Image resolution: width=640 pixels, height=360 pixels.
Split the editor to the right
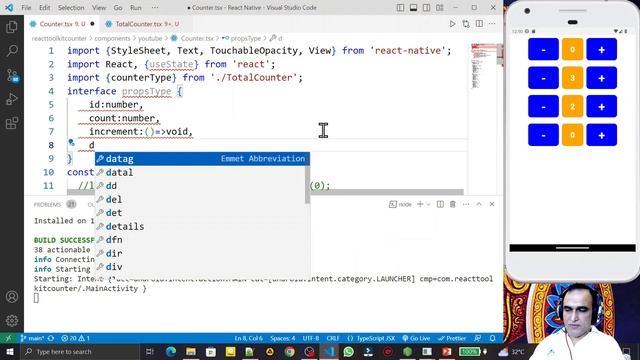[479, 24]
